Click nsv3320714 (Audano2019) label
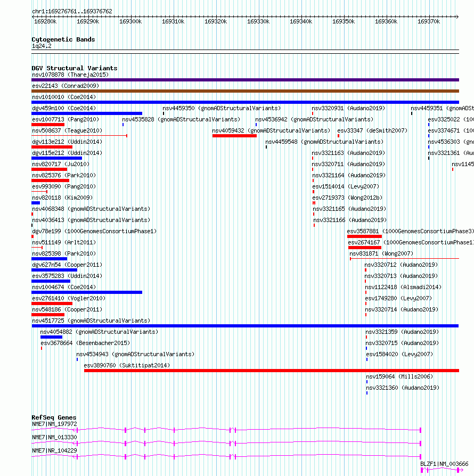Image resolution: width=474 pixels, height=476 pixels. tap(402, 310)
